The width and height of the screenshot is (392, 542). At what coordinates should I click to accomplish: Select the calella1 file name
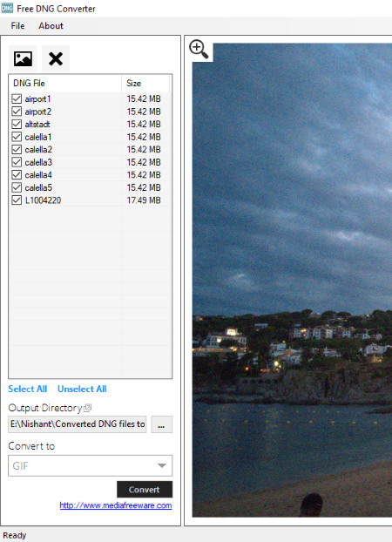38,137
